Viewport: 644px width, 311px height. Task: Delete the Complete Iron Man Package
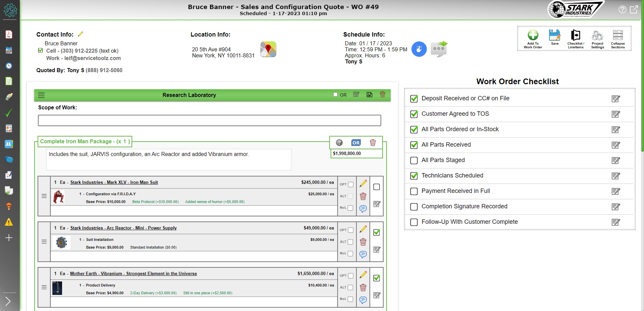click(373, 143)
